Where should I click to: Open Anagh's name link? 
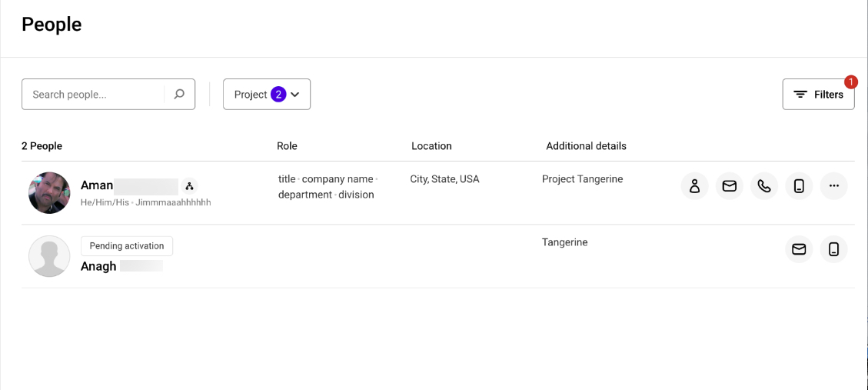pos(98,266)
